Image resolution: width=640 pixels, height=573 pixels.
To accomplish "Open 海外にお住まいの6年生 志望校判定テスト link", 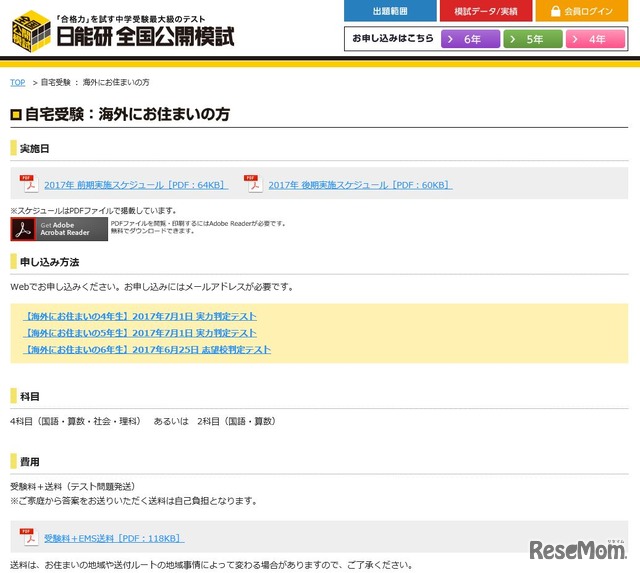I will click(147, 350).
